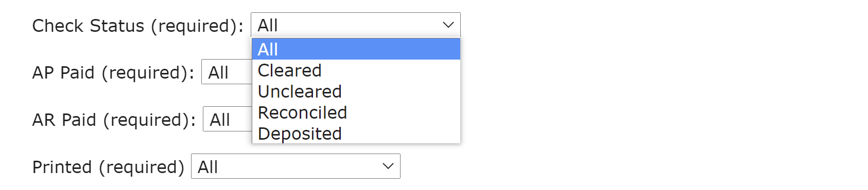The height and width of the screenshot is (190, 868).
Task: Click the All value in Check Status field
Action: (268, 25)
